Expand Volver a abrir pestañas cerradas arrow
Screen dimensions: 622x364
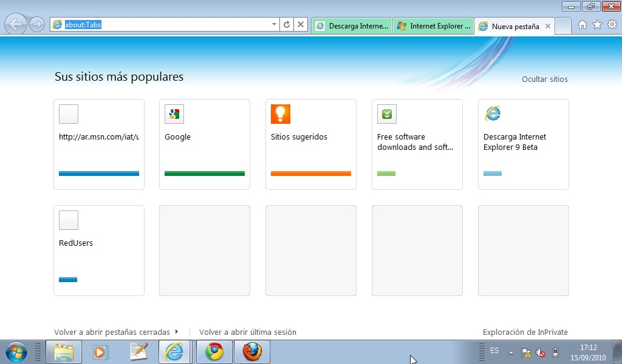(x=177, y=331)
